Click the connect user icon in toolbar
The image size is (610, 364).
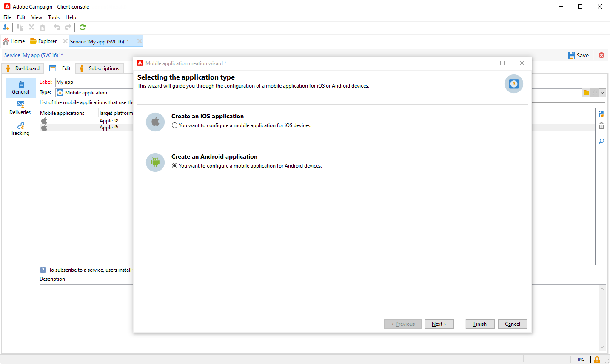click(x=6, y=27)
